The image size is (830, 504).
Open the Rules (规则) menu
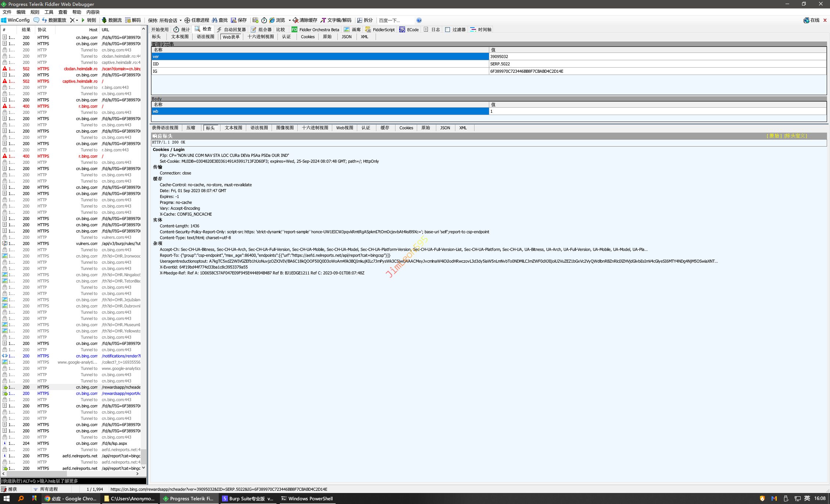point(35,12)
